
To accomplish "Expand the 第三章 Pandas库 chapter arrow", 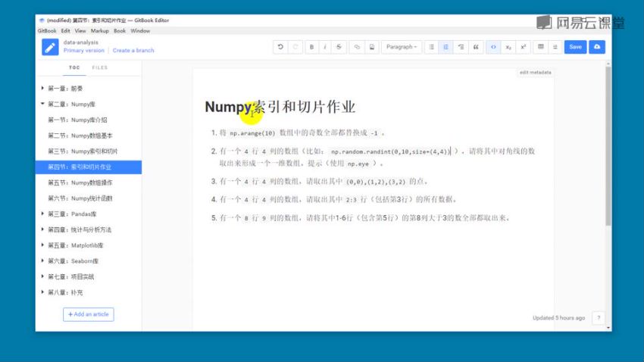I will pyautogui.click(x=42, y=214).
